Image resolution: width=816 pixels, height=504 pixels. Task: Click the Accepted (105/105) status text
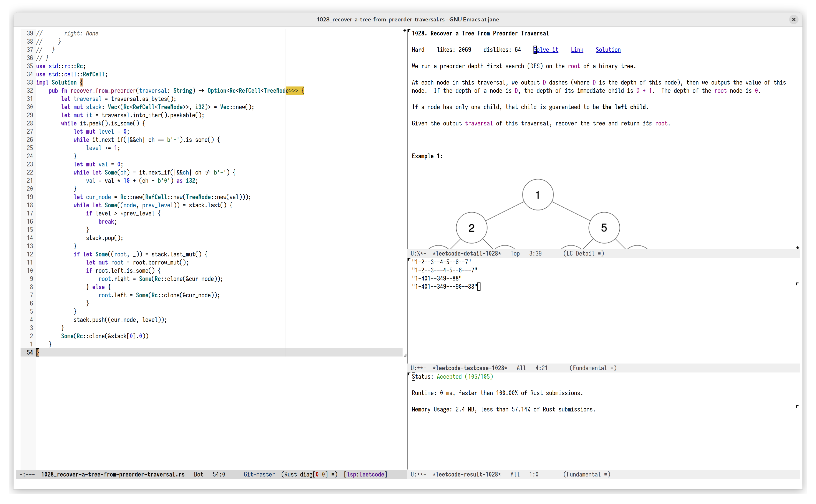point(465,377)
